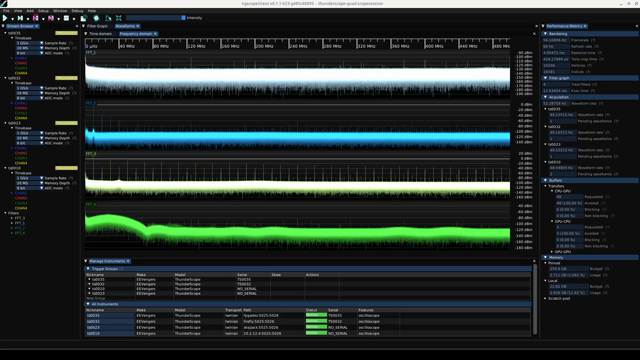
Task: Collapse the Filters node in Stream Browser
Action: pyautogui.click(x=5, y=213)
